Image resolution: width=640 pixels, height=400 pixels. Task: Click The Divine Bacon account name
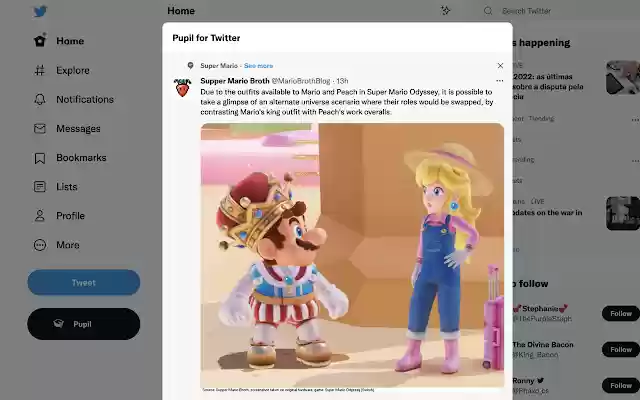[x=543, y=344]
